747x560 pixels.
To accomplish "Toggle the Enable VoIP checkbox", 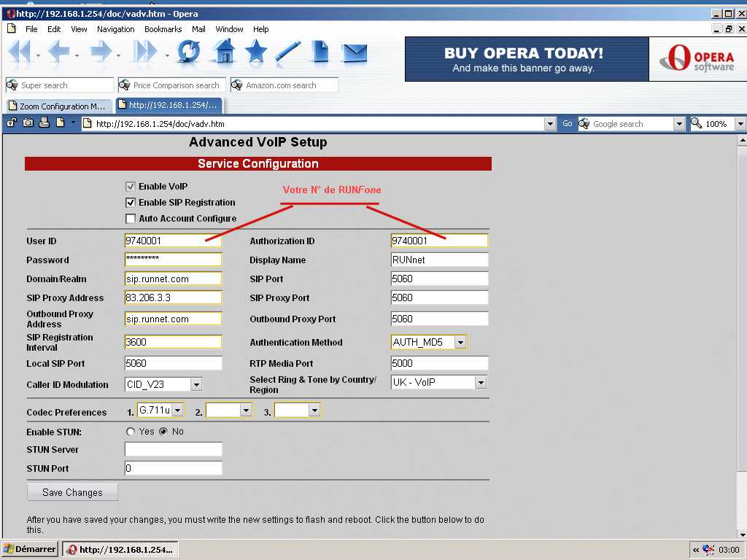I will point(131,187).
